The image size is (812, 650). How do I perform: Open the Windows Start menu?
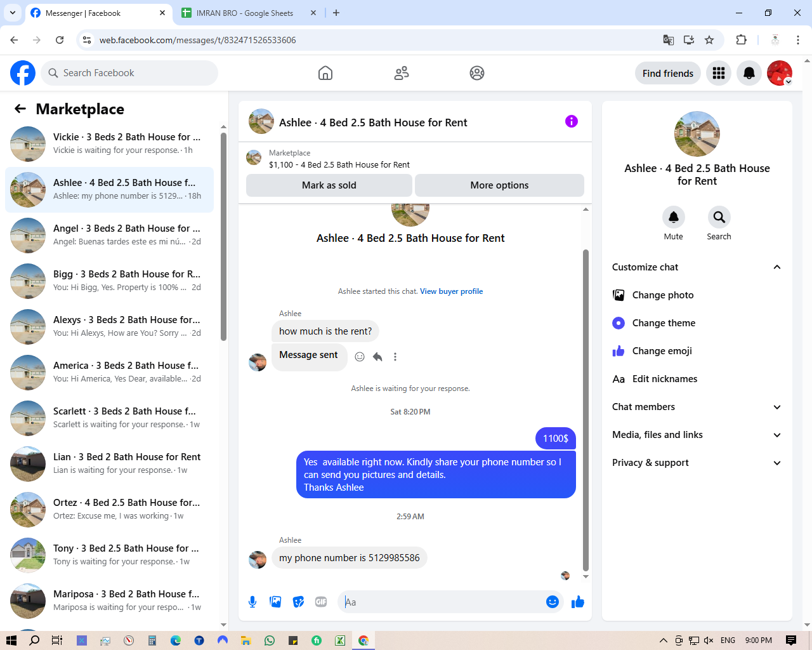[11, 640]
